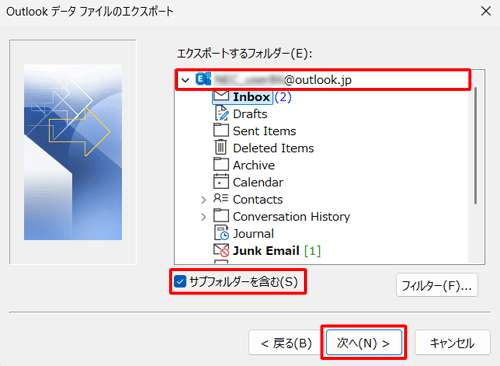Open the フィルター(F)... filter dialog
Screen dimensions: 500x366
(437, 285)
